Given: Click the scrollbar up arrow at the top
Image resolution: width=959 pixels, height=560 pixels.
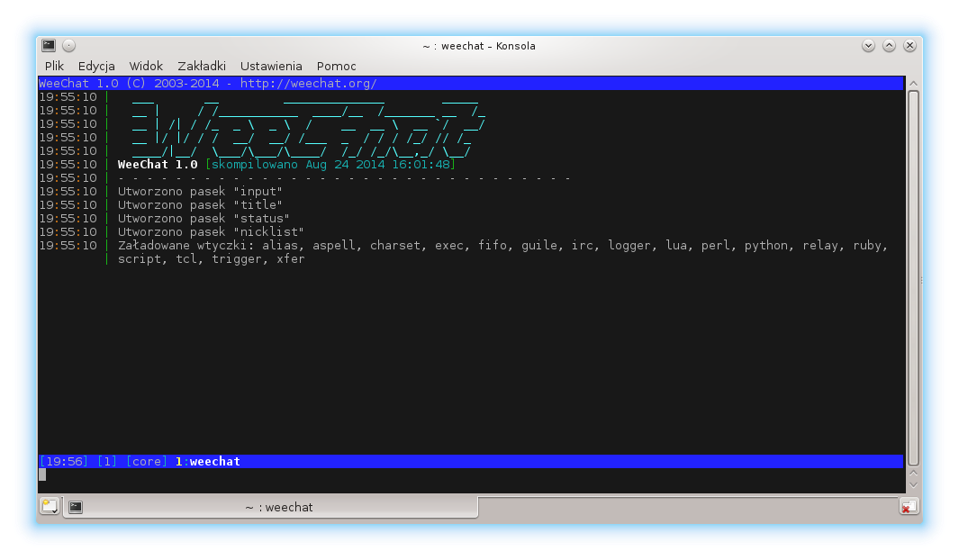Looking at the screenshot, I should (913, 84).
